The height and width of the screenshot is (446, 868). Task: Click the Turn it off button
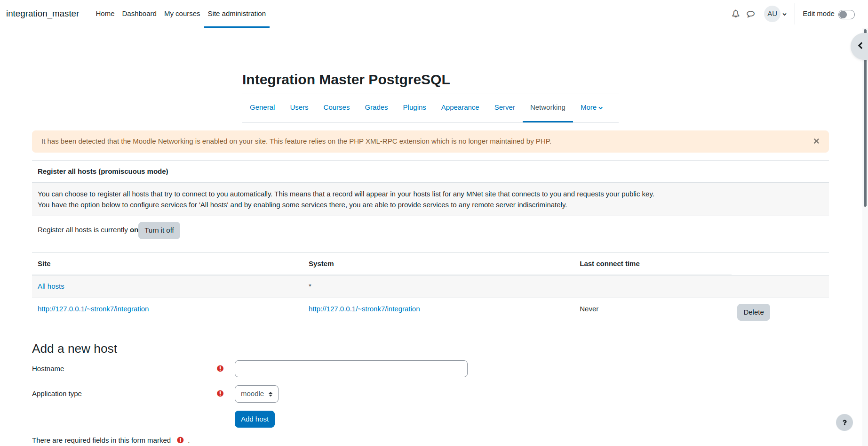[159, 230]
